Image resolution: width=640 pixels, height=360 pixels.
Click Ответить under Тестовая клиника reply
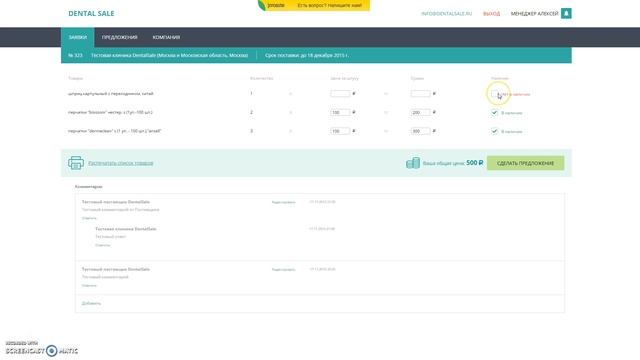coord(102,245)
